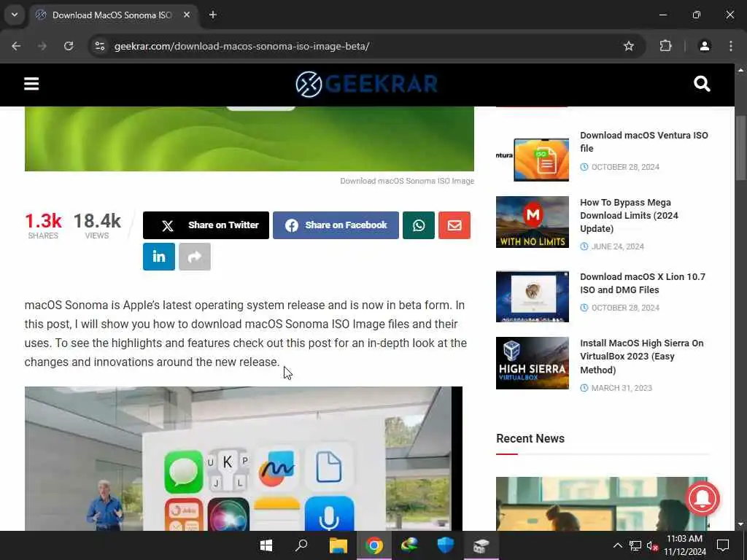Click the gray share arrow button

click(195, 257)
